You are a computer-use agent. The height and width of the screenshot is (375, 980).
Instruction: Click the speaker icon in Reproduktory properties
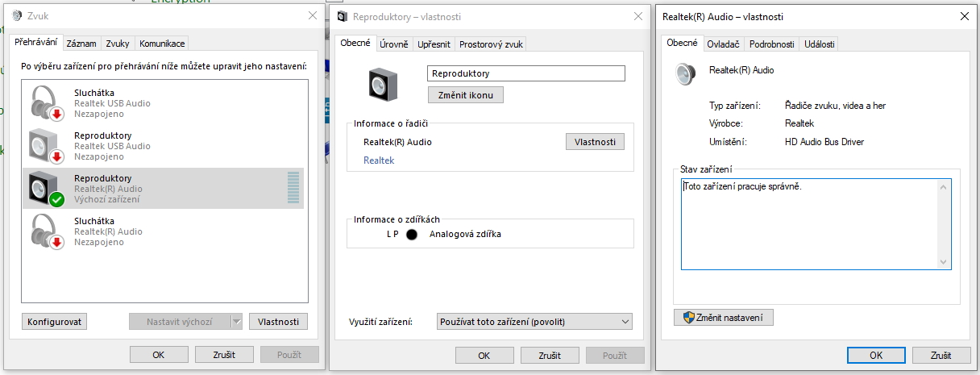(x=383, y=84)
